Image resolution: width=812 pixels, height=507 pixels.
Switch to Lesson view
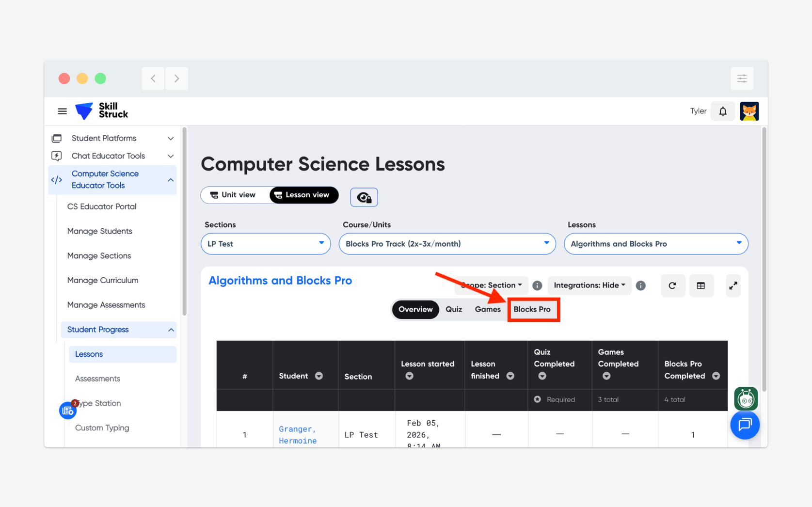pyautogui.click(x=304, y=195)
